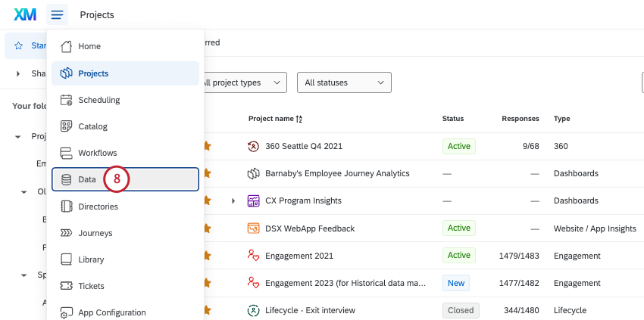Toggle star for Engagement 2021 project
This screenshot has height=320, width=644.
coord(206,256)
